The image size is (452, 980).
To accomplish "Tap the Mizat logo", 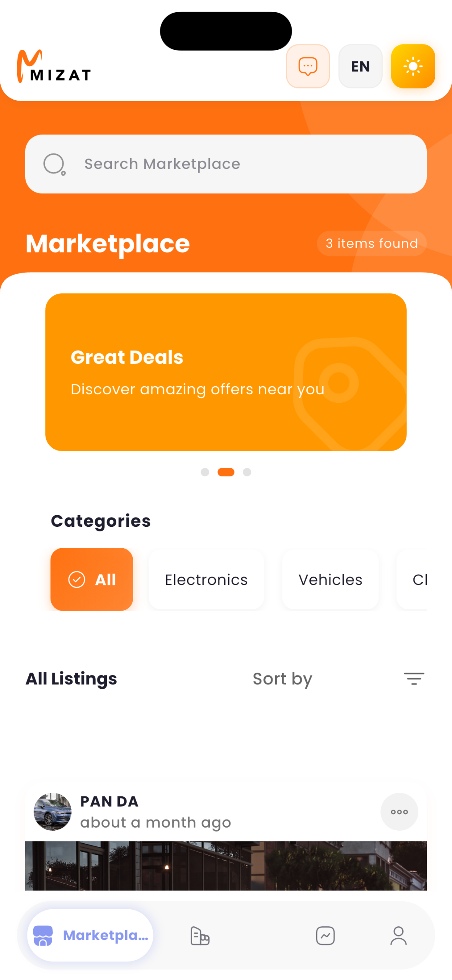I will coord(54,66).
